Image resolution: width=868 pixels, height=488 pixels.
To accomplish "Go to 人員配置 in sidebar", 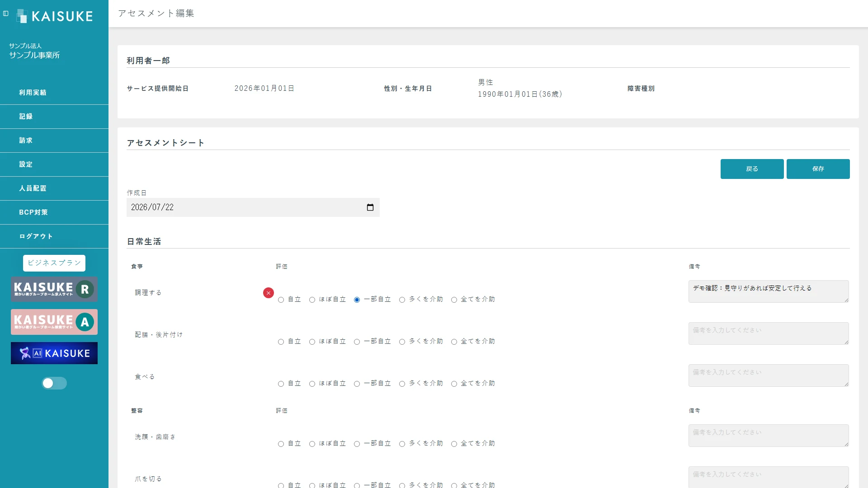I will point(54,188).
